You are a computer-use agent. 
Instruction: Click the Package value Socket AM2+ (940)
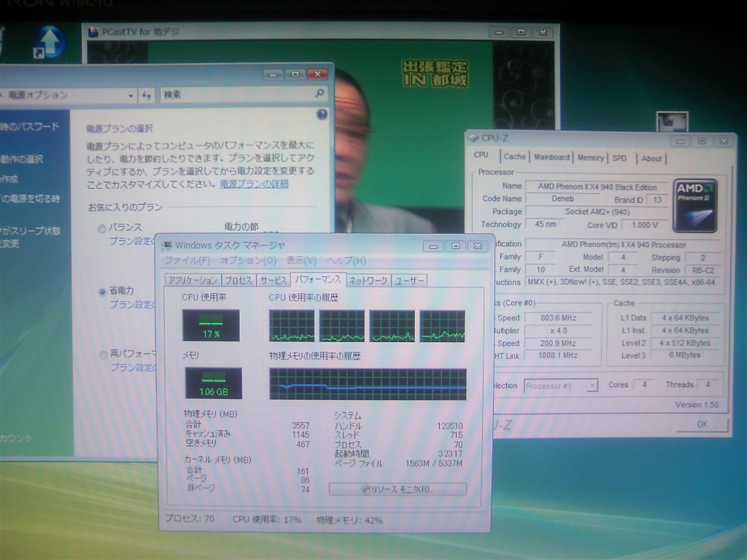(x=597, y=212)
